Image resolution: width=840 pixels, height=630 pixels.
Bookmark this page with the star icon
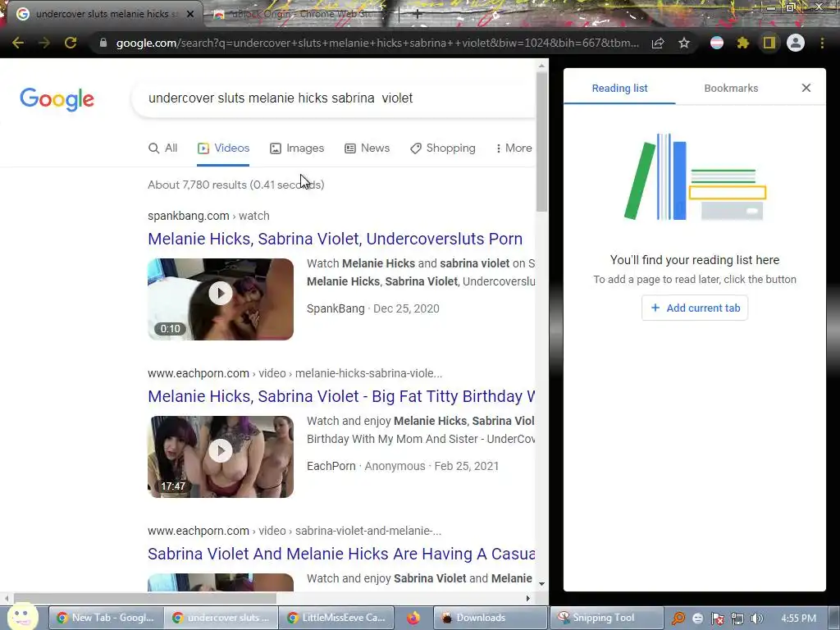[684, 43]
